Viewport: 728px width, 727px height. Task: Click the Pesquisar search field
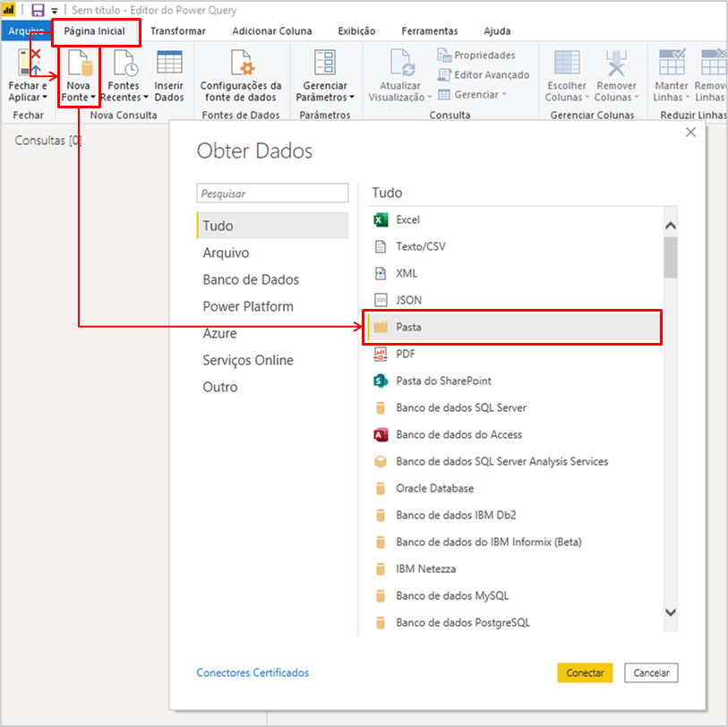[272, 193]
